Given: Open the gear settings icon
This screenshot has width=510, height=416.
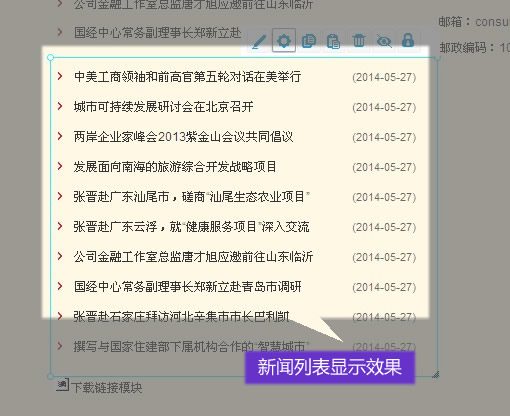Looking at the screenshot, I should [284, 41].
